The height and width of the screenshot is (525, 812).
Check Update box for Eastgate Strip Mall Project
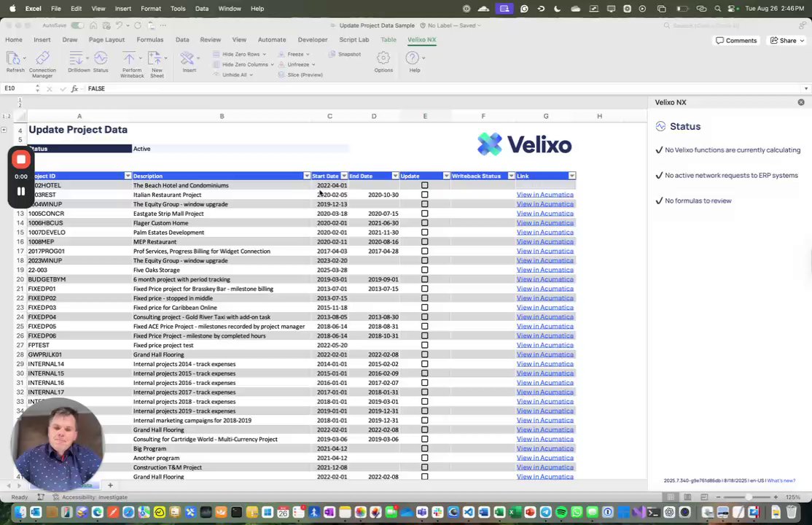click(x=425, y=214)
